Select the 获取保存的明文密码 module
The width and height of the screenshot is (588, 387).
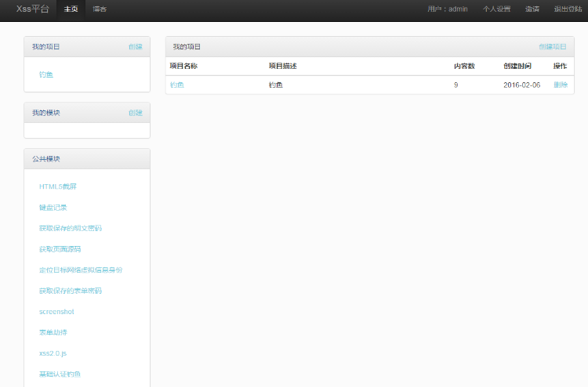point(71,228)
